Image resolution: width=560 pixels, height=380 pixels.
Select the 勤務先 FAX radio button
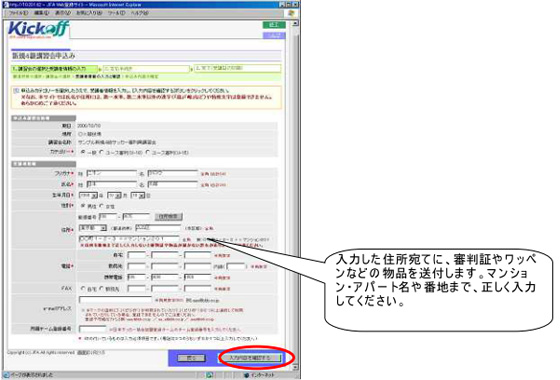pos(101,289)
